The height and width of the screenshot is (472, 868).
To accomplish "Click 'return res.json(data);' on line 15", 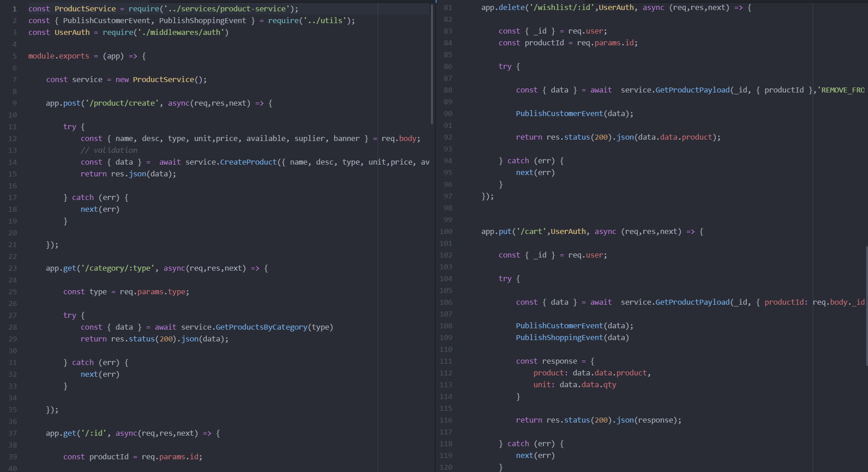I will click(128, 174).
